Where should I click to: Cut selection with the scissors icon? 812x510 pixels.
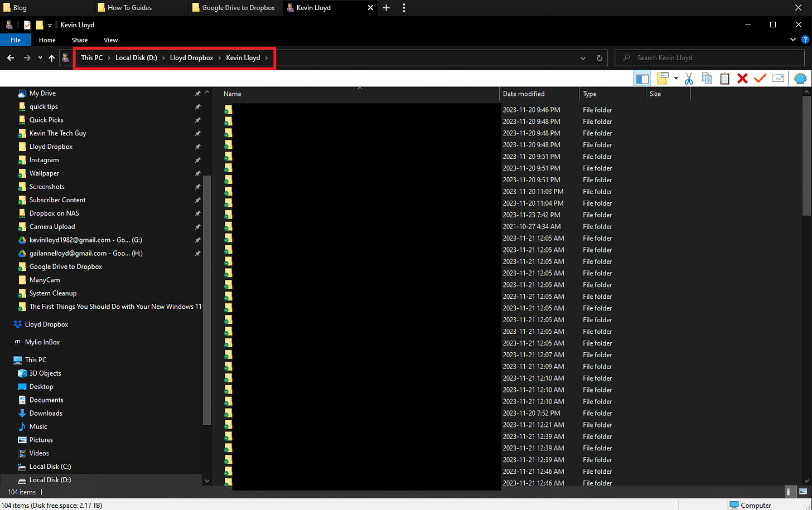689,79
